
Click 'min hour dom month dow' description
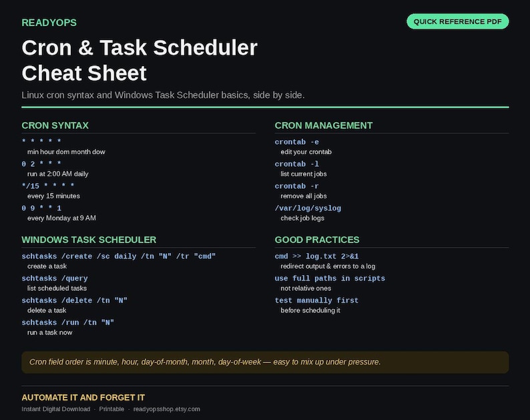66,152
